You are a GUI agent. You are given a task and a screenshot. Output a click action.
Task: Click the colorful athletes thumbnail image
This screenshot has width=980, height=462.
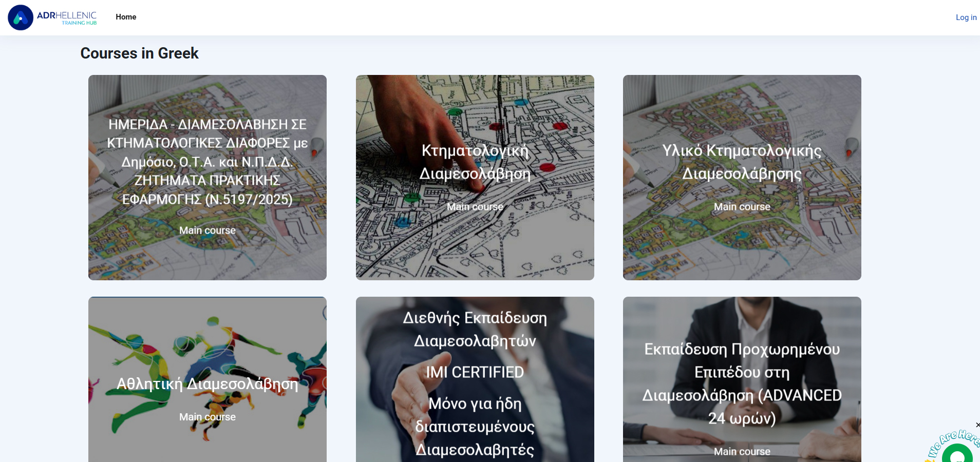click(x=154, y=339)
